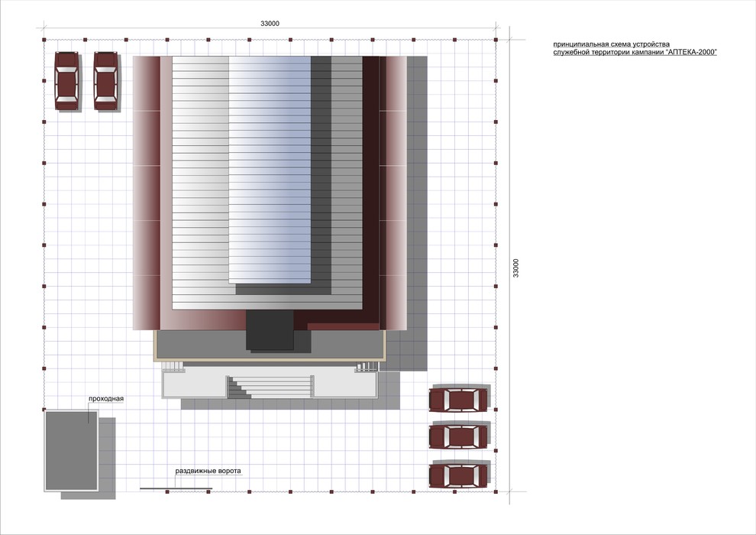Click the topmost car in bottom-right parking

[x=458, y=400]
